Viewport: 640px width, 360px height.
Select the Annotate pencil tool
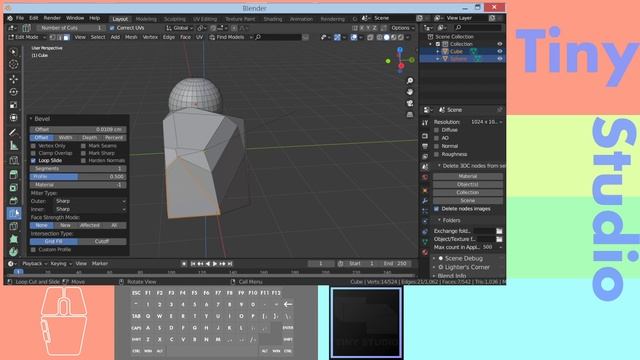point(13,132)
